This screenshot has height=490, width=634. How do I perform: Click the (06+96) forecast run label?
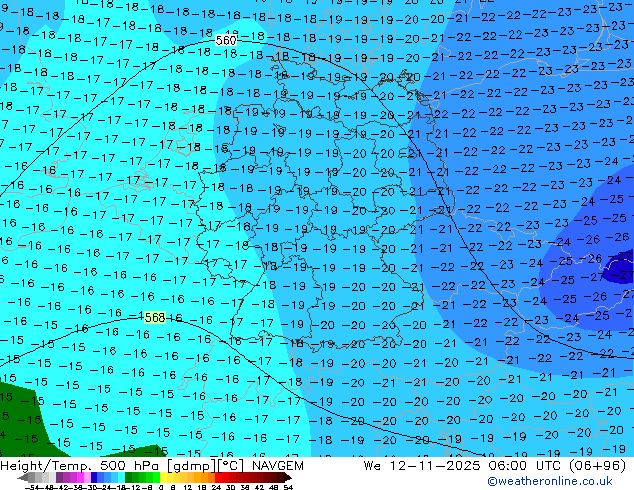coord(597,466)
